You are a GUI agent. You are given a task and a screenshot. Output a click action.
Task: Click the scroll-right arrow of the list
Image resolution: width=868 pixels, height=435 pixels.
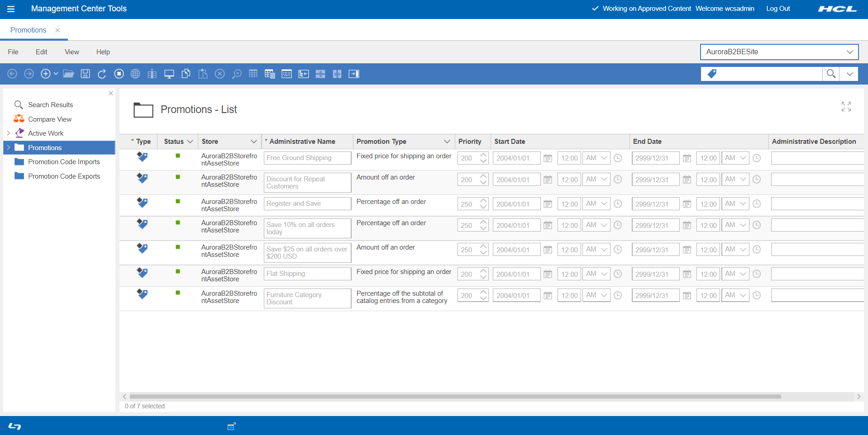[858, 397]
